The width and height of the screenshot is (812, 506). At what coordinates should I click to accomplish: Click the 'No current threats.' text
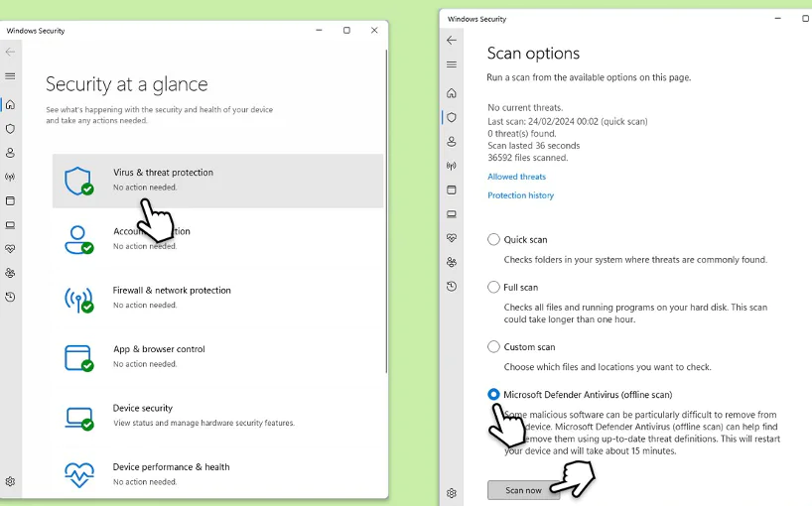525,107
